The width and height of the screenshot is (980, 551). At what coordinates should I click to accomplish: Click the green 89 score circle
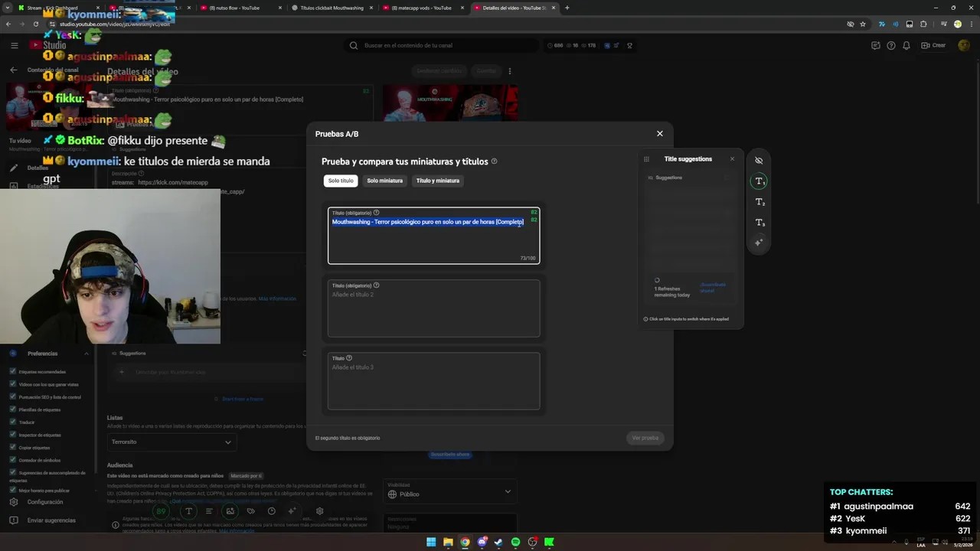[x=161, y=511]
